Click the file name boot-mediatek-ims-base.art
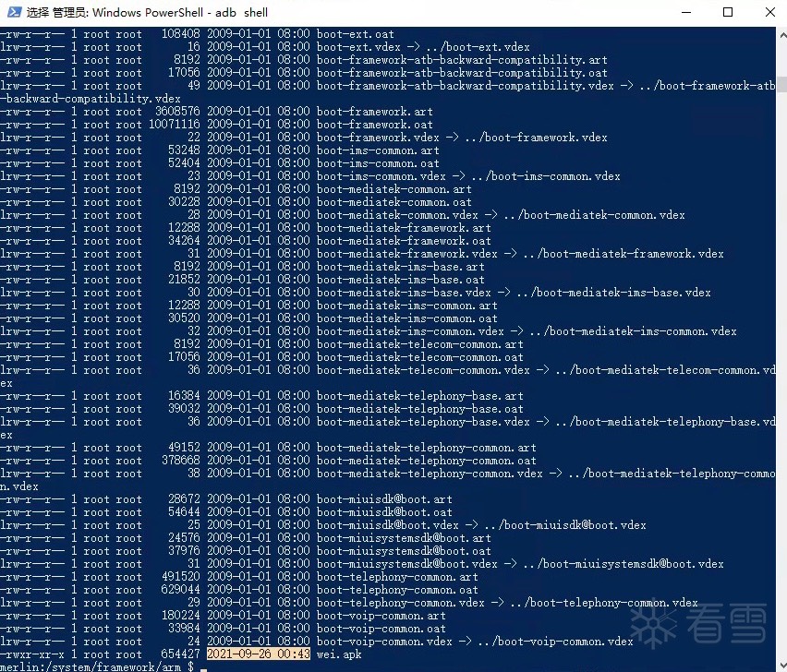The width and height of the screenshot is (787, 672). point(401,267)
